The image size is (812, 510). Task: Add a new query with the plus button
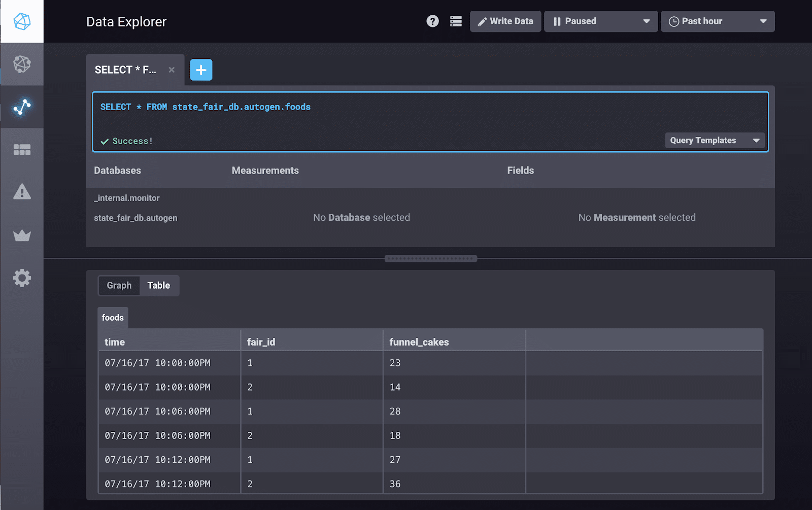pyautogui.click(x=201, y=70)
